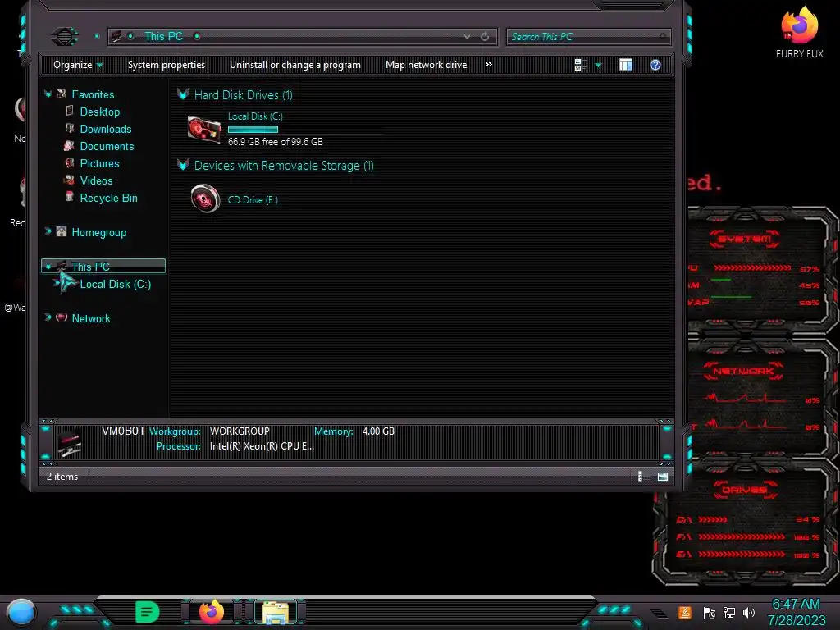This screenshot has height=630, width=840.
Task: Click the Search This PC field
Action: click(588, 36)
